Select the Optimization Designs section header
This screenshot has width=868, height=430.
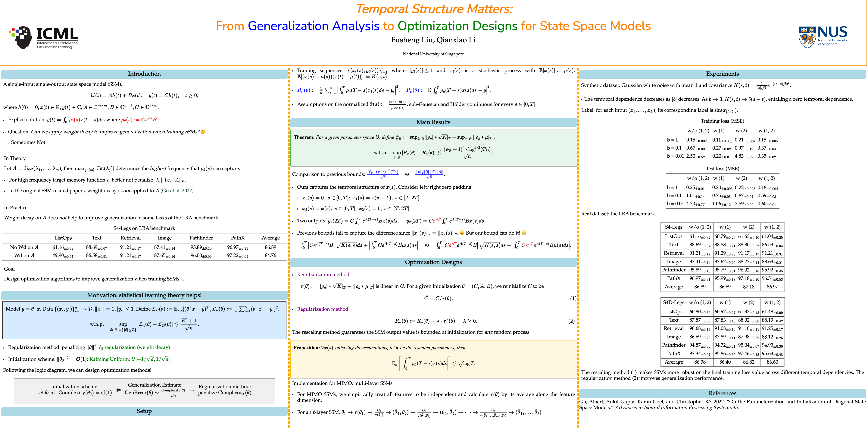[433, 262]
